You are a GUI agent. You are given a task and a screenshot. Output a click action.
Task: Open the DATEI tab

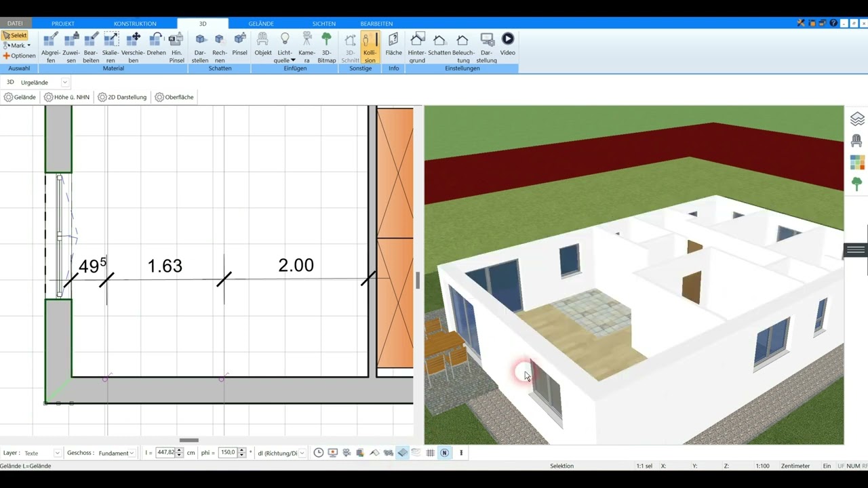click(15, 24)
